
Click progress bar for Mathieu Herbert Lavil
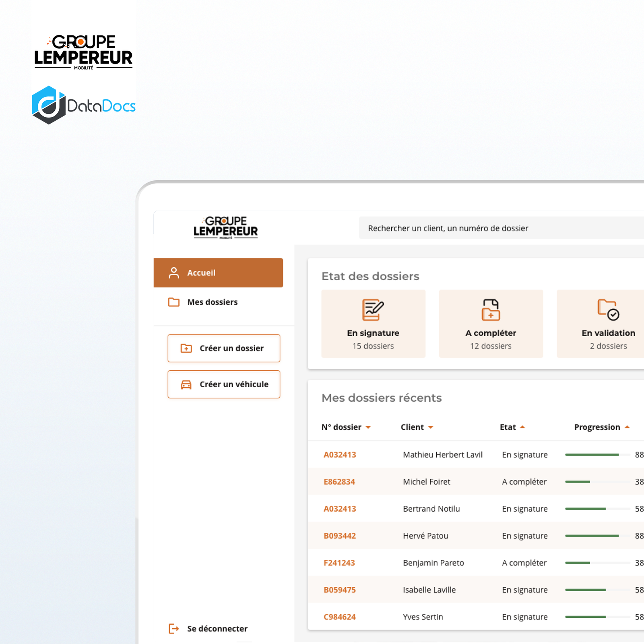(x=598, y=455)
